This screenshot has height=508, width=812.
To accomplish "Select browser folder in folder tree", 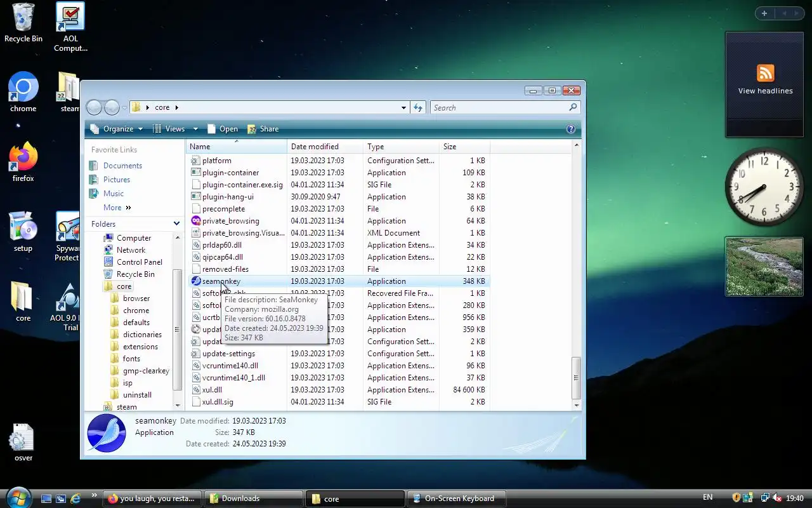I will [136, 298].
